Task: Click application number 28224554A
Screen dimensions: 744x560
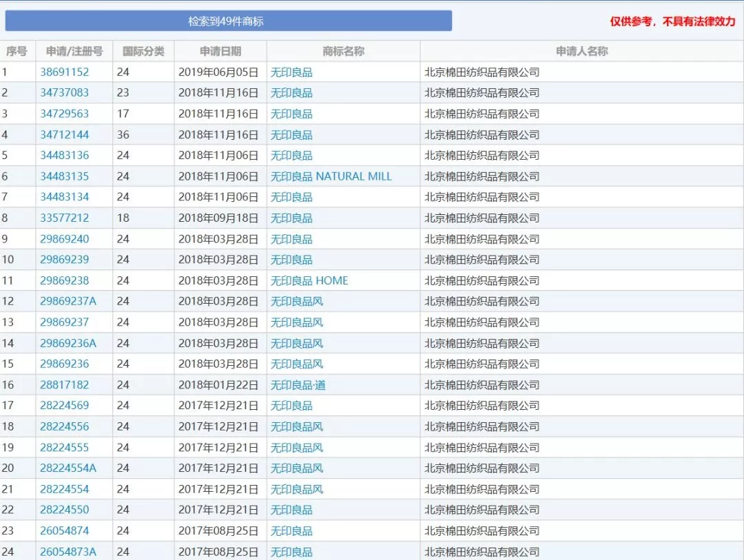Action: coord(68,468)
